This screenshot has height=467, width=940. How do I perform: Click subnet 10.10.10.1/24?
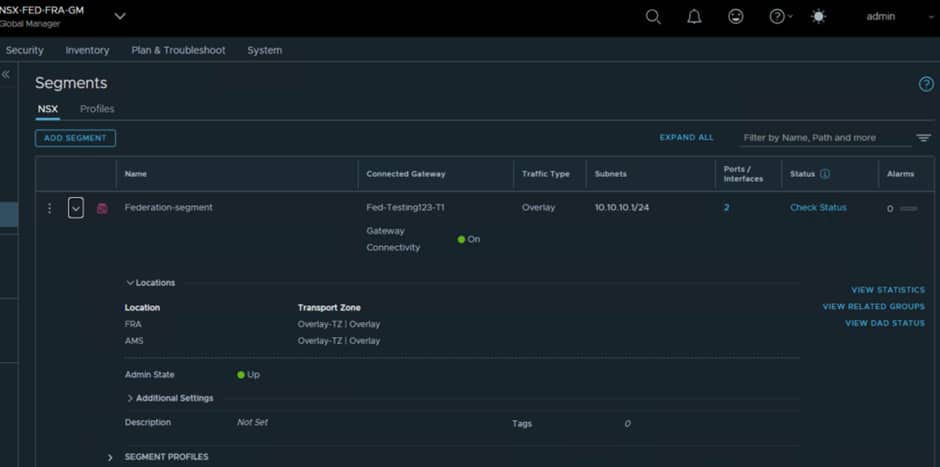pyautogui.click(x=622, y=207)
